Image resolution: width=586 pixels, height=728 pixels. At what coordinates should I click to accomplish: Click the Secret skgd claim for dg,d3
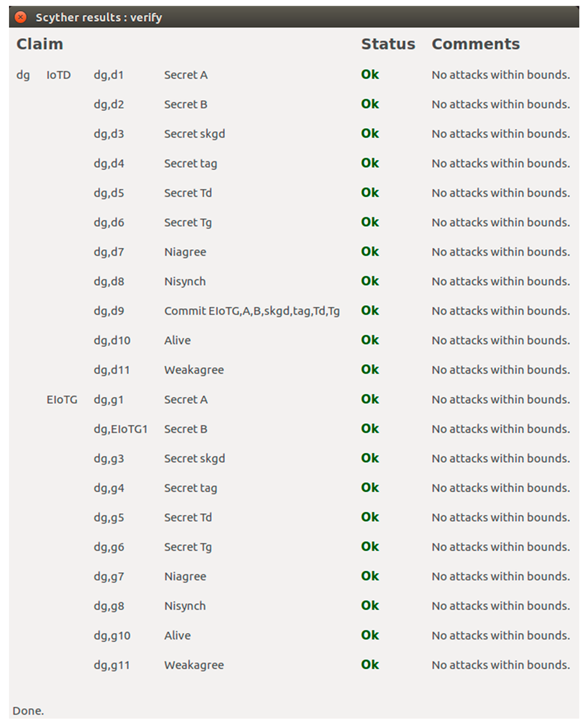pyautogui.click(x=194, y=134)
